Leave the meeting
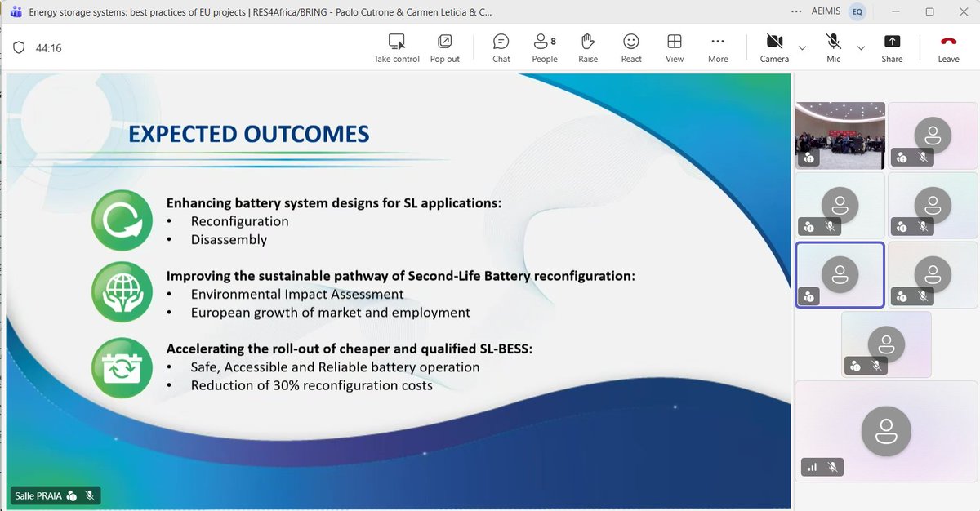Image resolution: width=980 pixels, height=511 pixels. (x=948, y=48)
